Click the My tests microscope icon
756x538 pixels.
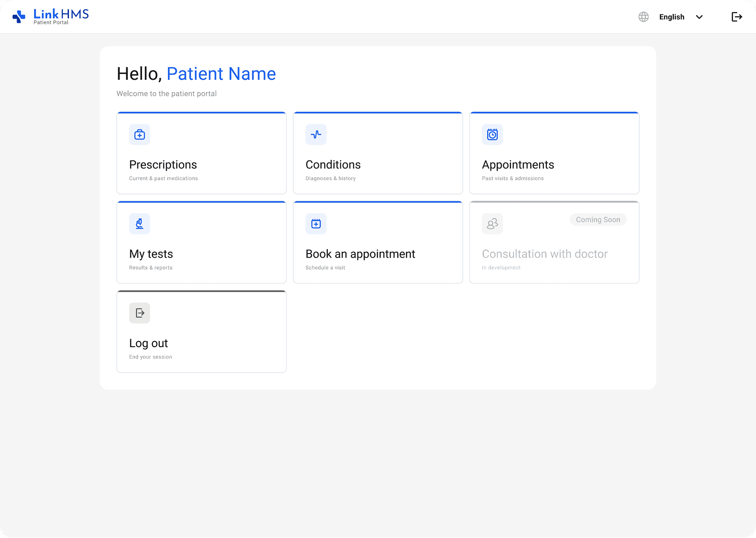coord(140,224)
